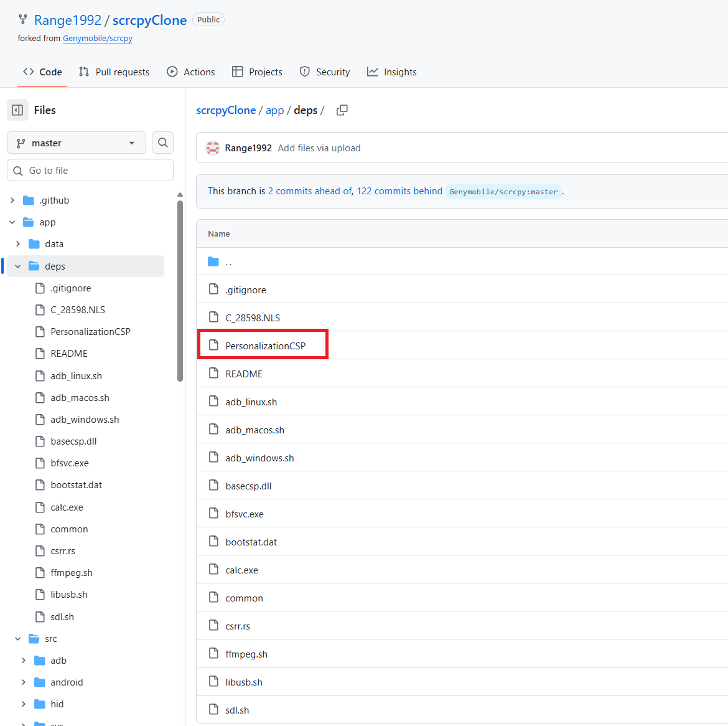Screen dimensions: 728x726
Task: Open ffmpeg.sh in the main file list
Action: tap(246, 654)
